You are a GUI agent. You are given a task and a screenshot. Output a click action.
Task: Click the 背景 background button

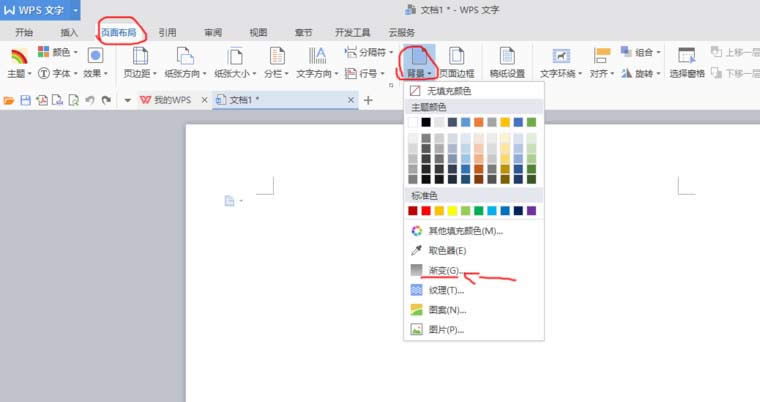[x=418, y=64]
